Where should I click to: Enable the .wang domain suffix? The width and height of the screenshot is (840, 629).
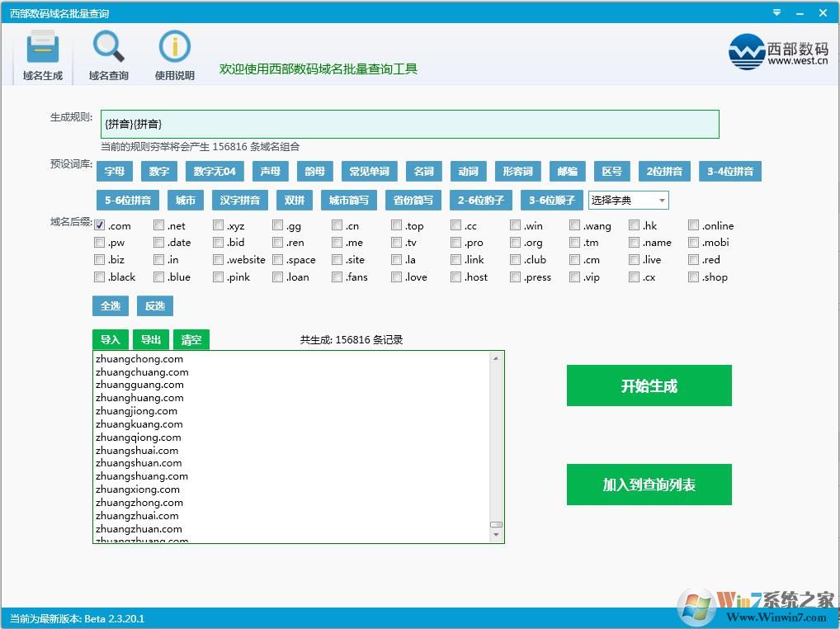coord(574,225)
